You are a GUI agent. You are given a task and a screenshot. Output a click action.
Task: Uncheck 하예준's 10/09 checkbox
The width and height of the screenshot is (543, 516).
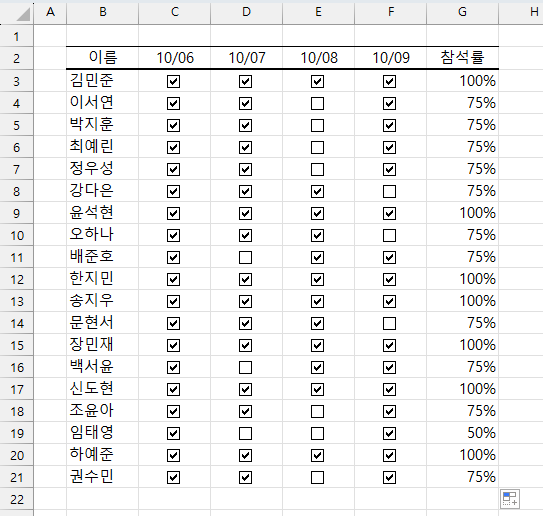390,455
